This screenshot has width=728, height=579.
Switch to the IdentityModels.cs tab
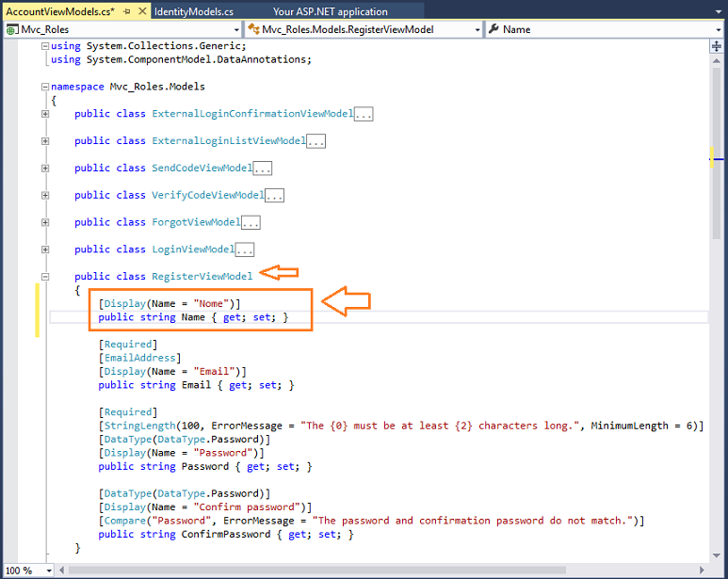pos(194,11)
